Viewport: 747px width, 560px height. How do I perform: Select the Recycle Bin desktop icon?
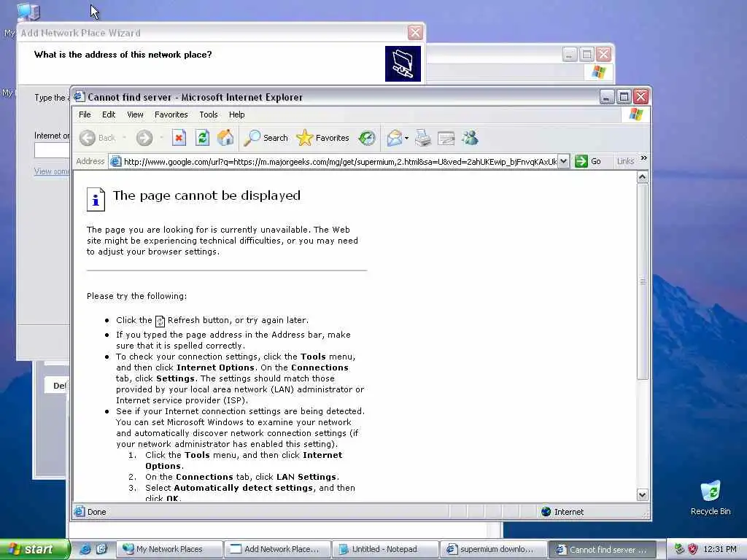(711, 497)
